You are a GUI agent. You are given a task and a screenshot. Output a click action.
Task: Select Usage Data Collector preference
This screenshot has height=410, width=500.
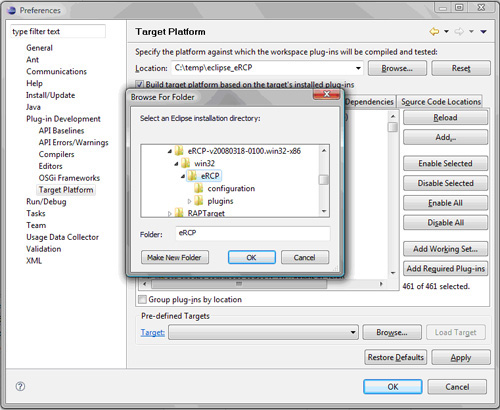[62, 237]
